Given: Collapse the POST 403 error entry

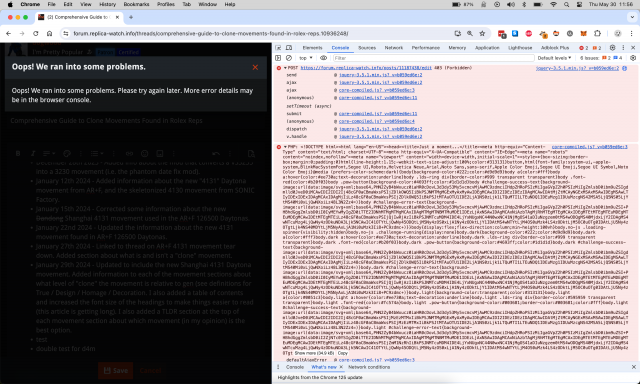Looking at the screenshot, I should [285, 68].
